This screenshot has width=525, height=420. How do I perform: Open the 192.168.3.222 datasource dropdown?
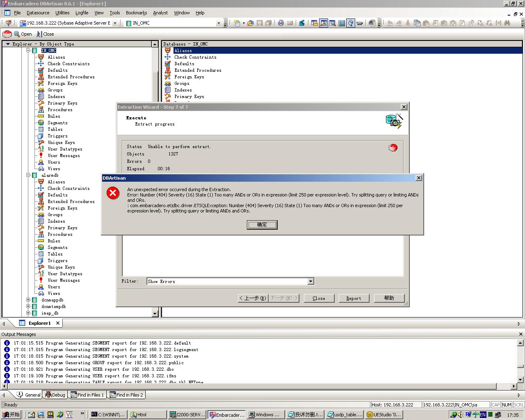tap(115, 23)
